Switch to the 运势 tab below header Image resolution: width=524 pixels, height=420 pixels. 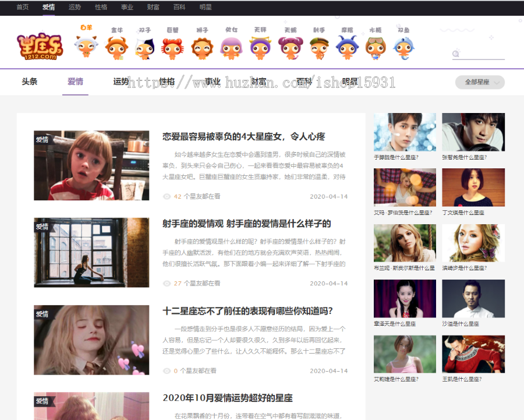121,81
